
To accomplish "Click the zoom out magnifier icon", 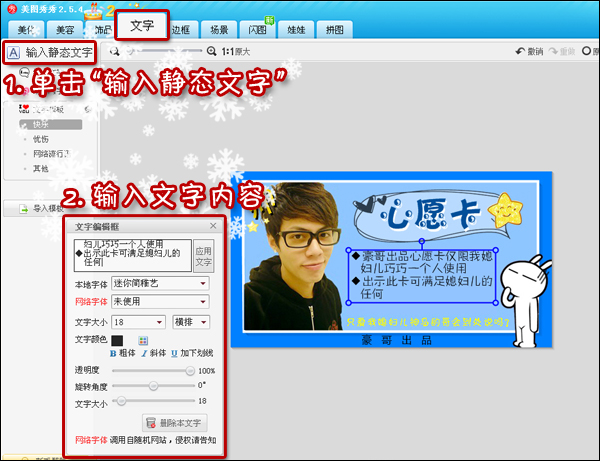I will [x=114, y=51].
